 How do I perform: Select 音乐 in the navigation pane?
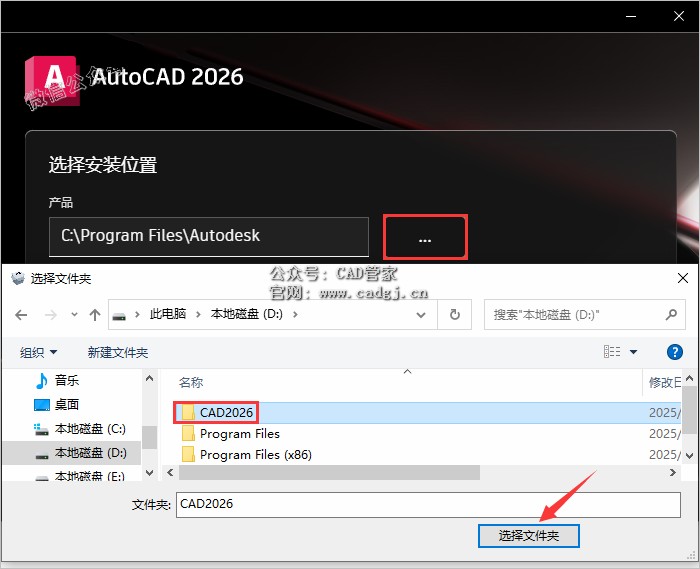67,381
